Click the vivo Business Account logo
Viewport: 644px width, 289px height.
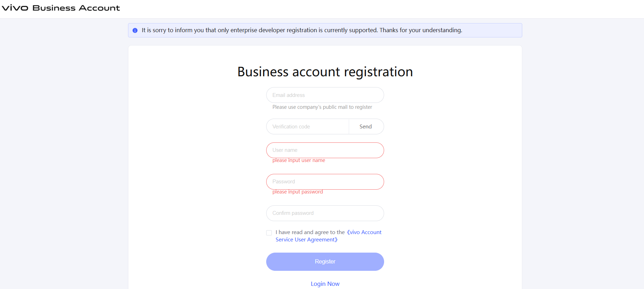click(x=61, y=8)
